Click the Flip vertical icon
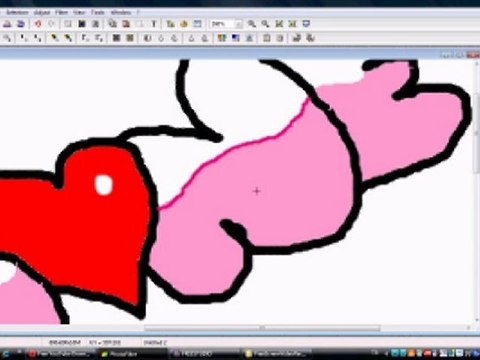Viewport: 480px width, 360px height. (280, 38)
